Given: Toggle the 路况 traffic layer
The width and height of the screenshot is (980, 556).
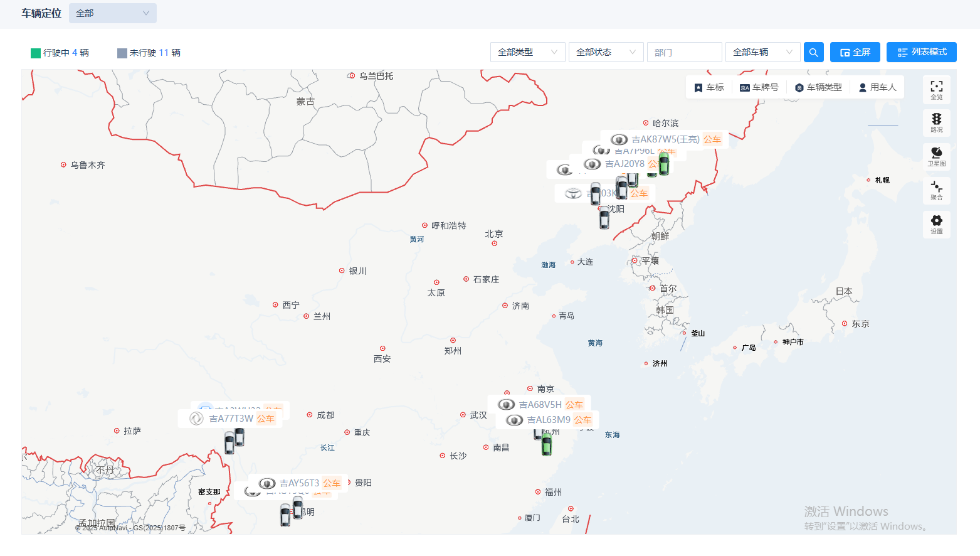Looking at the screenshot, I should click(936, 122).
